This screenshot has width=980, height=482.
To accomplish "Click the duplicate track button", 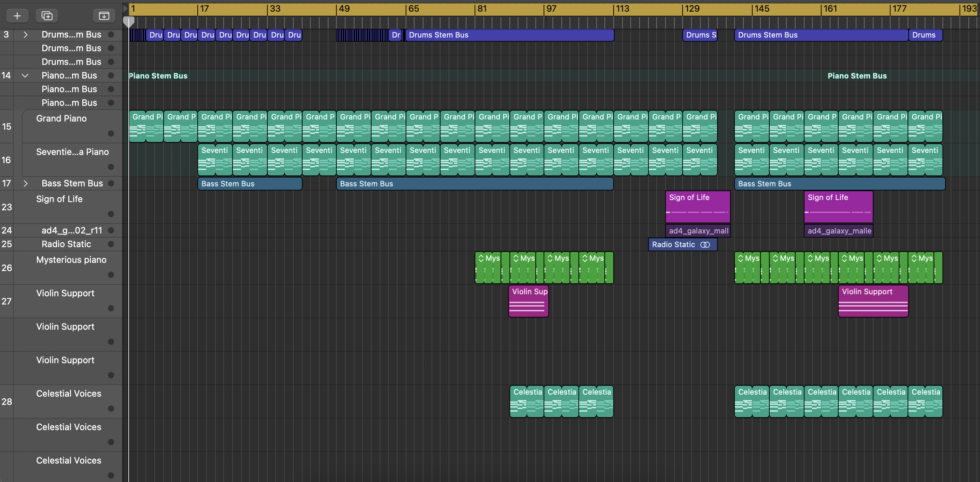I will click(47, 16).
